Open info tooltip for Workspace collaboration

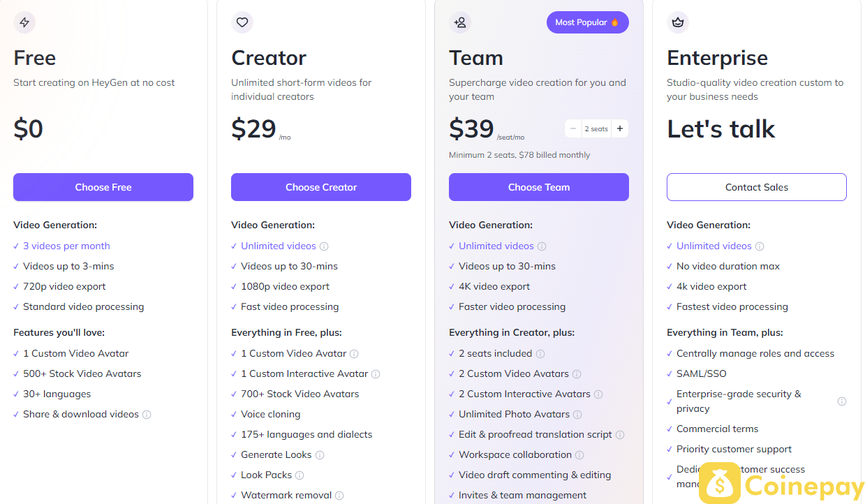[579, 455]
